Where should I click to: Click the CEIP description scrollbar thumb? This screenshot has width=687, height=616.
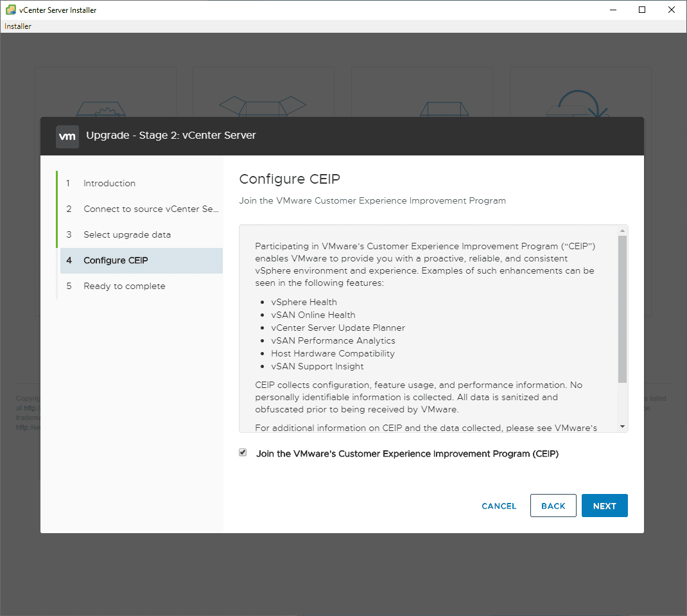(x=622, y=308)
